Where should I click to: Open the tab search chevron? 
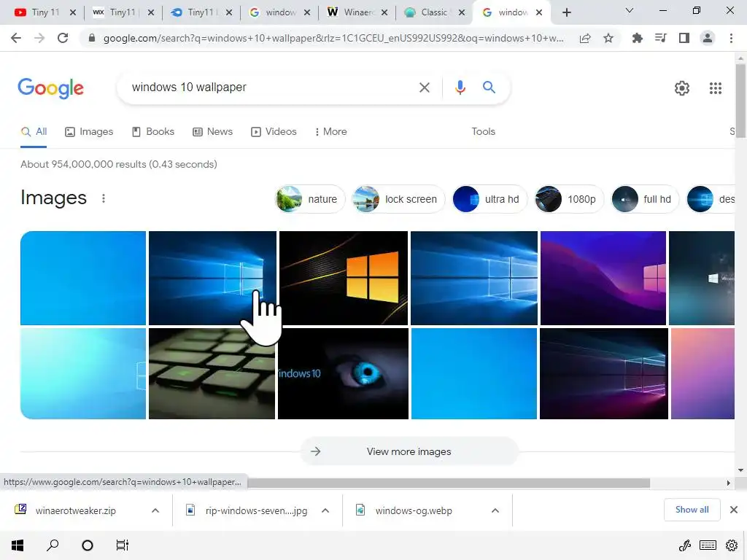630,10
